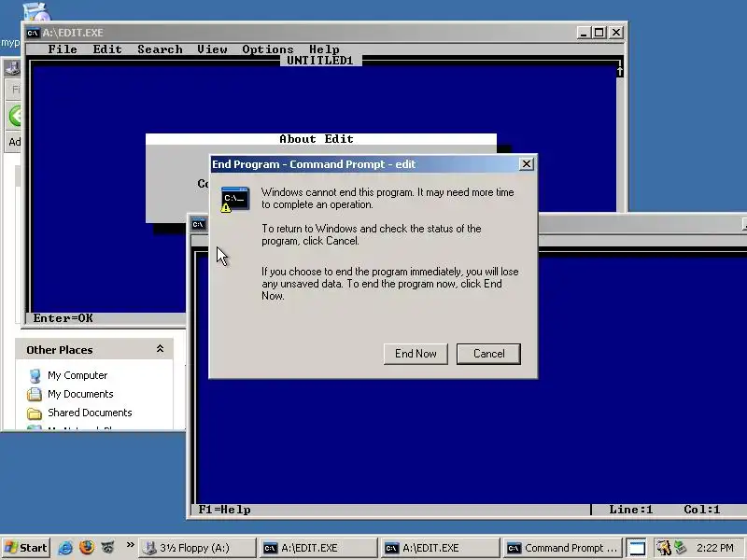Click the My Computer icon in Other Places
The image size is (747, 560).
click(35, 376)
